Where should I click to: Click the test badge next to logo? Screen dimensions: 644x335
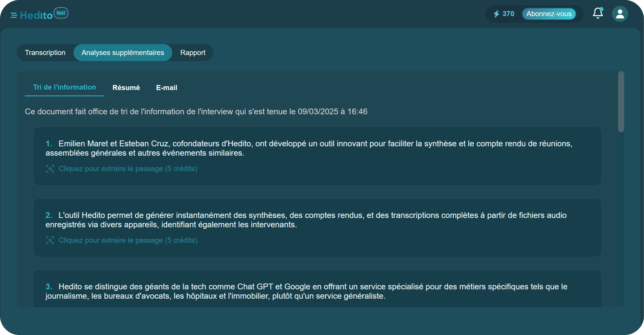pos(61,13)
